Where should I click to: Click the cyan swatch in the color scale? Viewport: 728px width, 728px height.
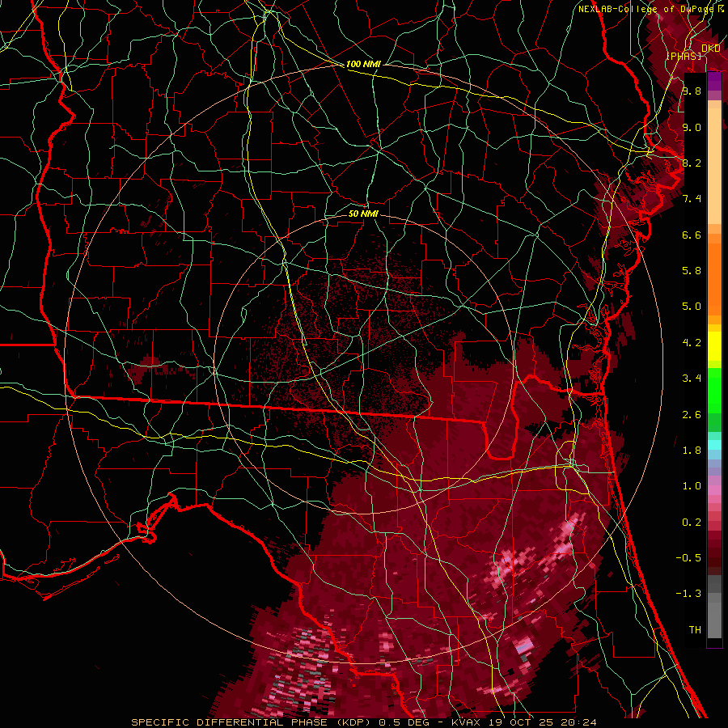pyautogui.click(x=714, y=445)
